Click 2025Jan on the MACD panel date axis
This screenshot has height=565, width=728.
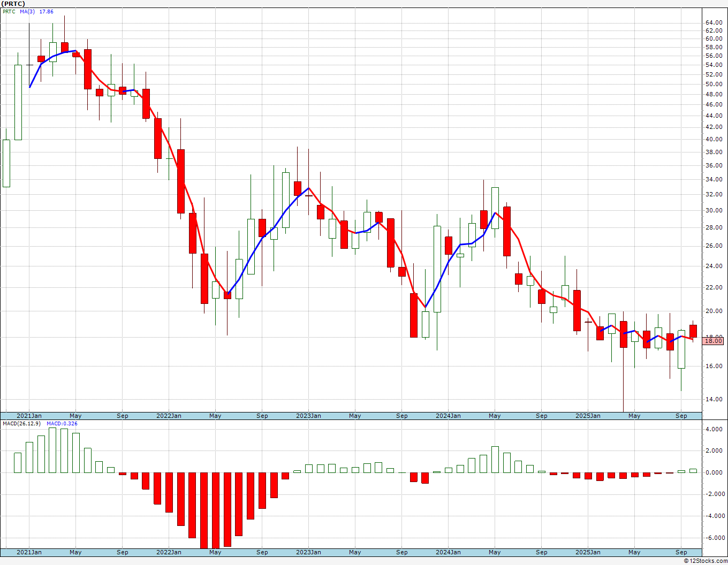tap(588, 552)
